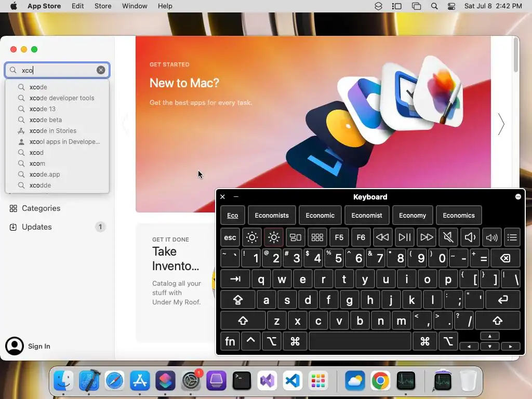Toggle the left shift key
The height and width of the screenshot is (399, 532).
click(x=243, y=321)
